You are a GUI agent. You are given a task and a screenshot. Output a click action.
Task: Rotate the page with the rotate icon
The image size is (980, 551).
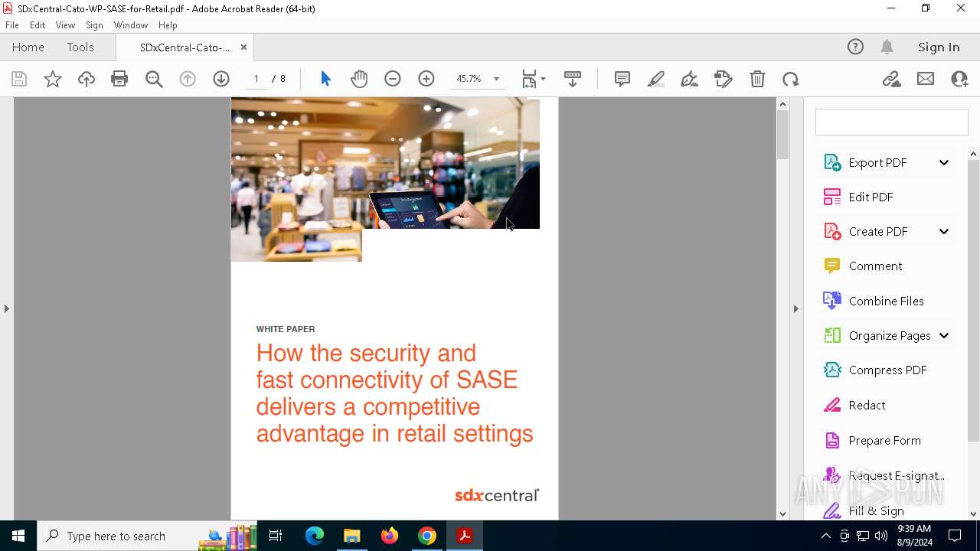(x=791, y=79)
